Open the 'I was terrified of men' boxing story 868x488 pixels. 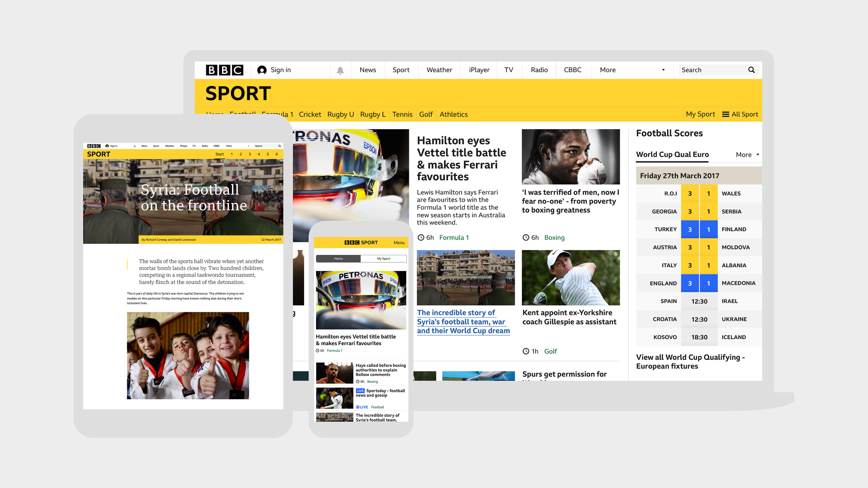point(571,201)
